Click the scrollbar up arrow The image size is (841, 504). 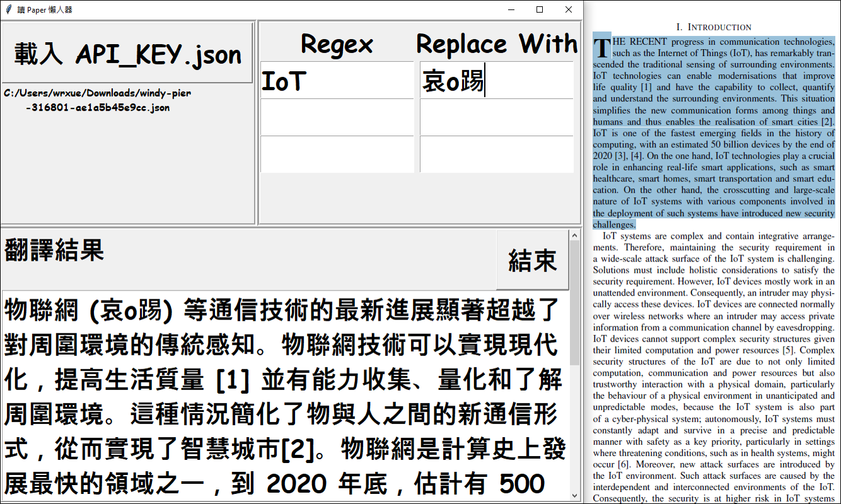click(x=573, y=235)
